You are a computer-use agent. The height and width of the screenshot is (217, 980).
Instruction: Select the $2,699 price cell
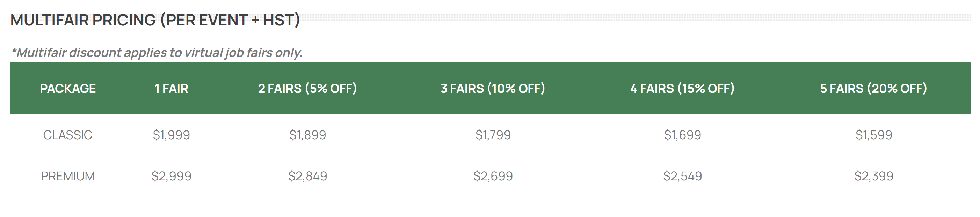493,176
